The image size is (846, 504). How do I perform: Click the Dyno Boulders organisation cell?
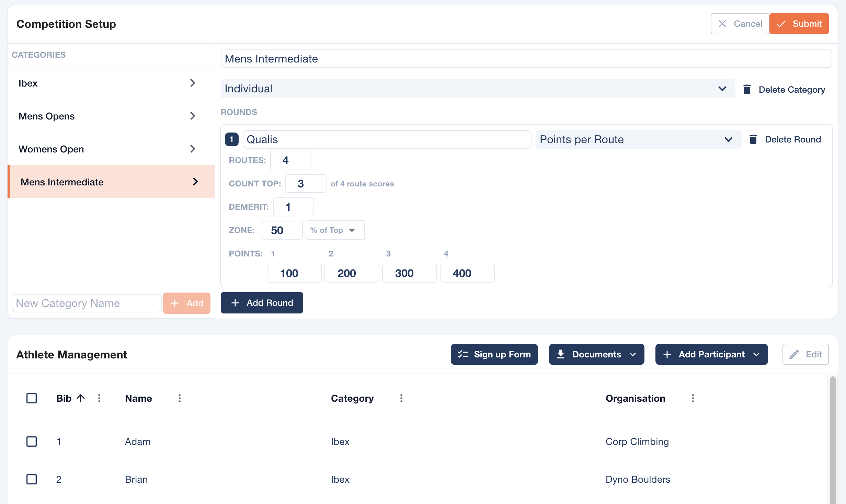[x=638, y=479]
